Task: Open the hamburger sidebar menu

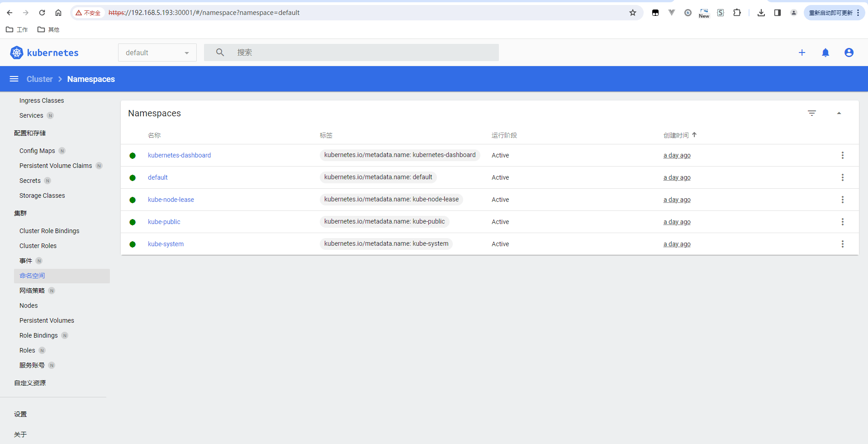Action: (x=14, y=79)
